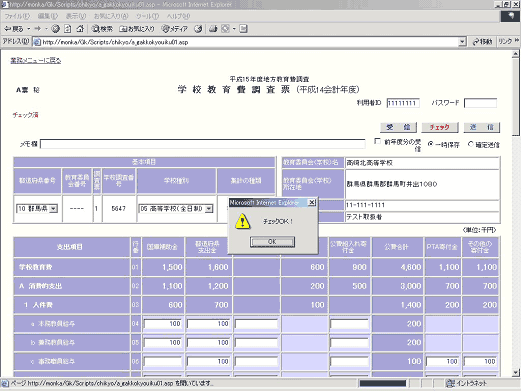Open the Favorites (お気に入り) toolbar button

coord(137,29)
